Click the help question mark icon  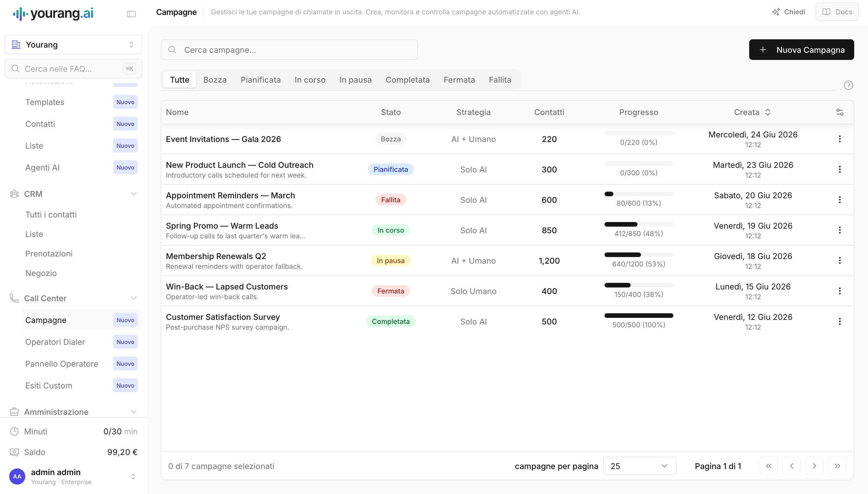(x=848, y=85)
